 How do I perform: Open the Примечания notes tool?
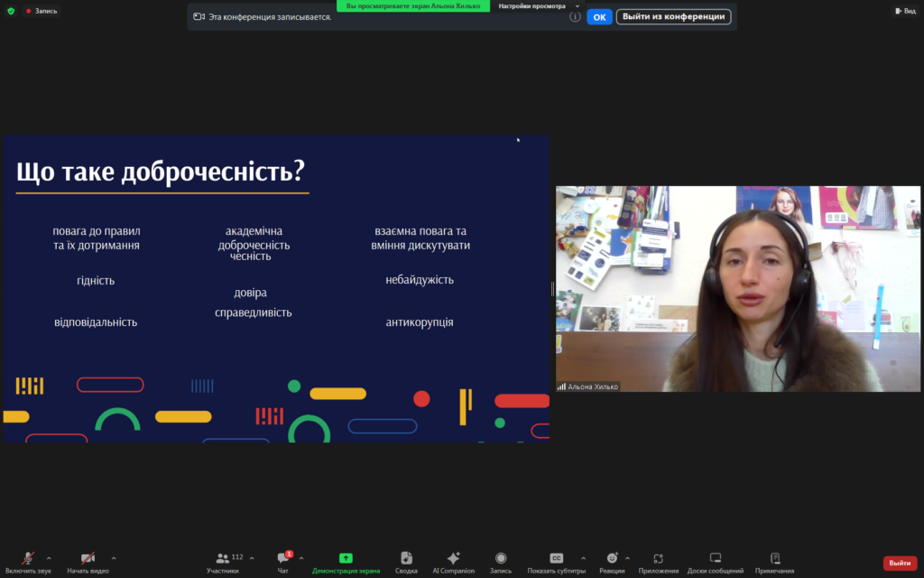(x=774, y=562)
